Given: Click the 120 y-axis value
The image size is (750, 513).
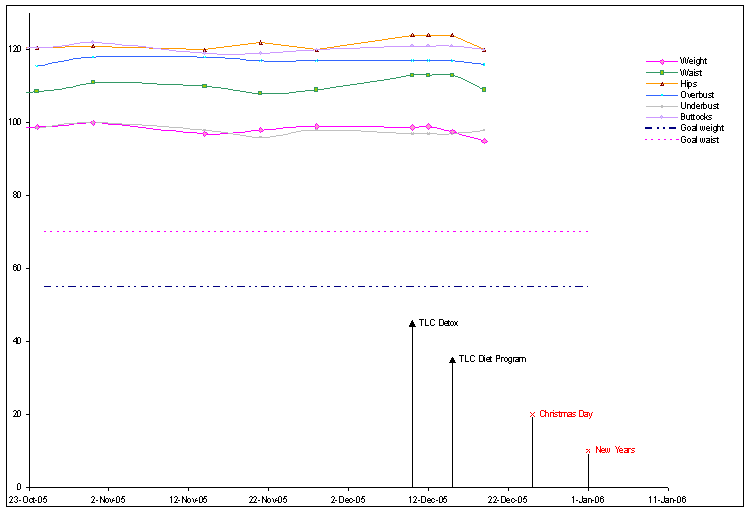Looking at the screenshot, I should (15, 49).
